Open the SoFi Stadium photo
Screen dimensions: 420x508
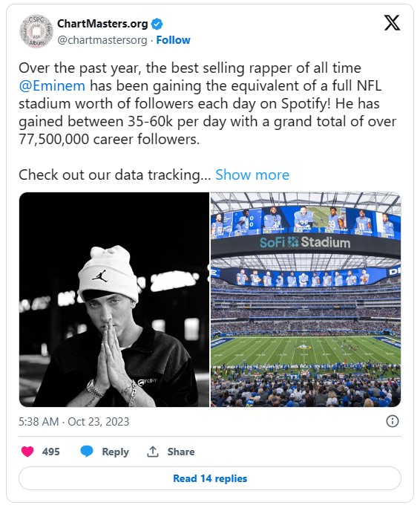pyautogui.click(x=306, y=300)
